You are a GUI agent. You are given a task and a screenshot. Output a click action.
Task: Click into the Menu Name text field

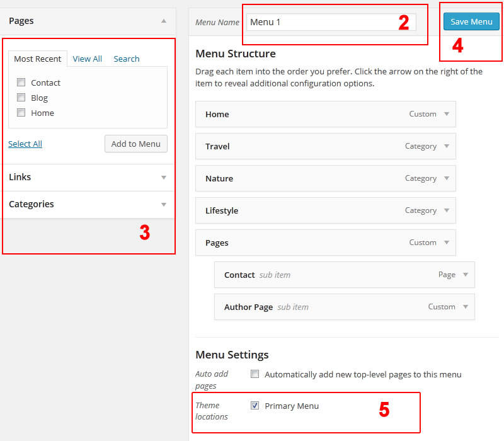[x=321, y=22]
